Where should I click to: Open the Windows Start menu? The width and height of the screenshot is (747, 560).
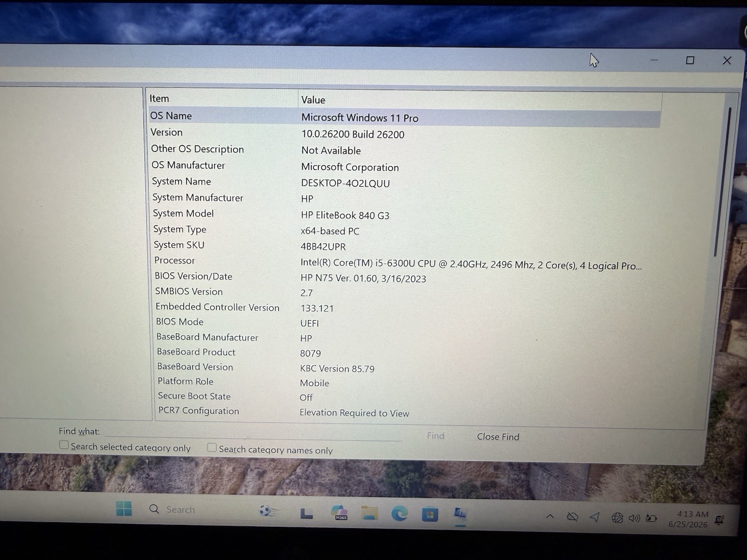point(124,509)
